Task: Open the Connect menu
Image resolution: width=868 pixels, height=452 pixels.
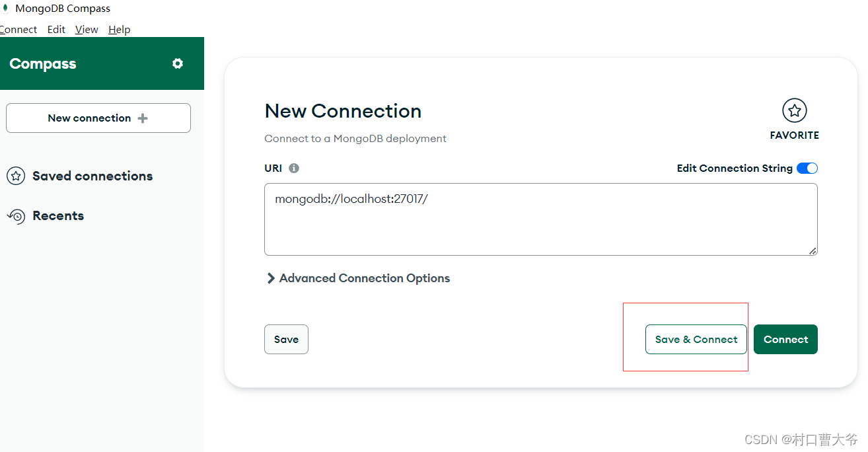Action: (x=18, y=29)
